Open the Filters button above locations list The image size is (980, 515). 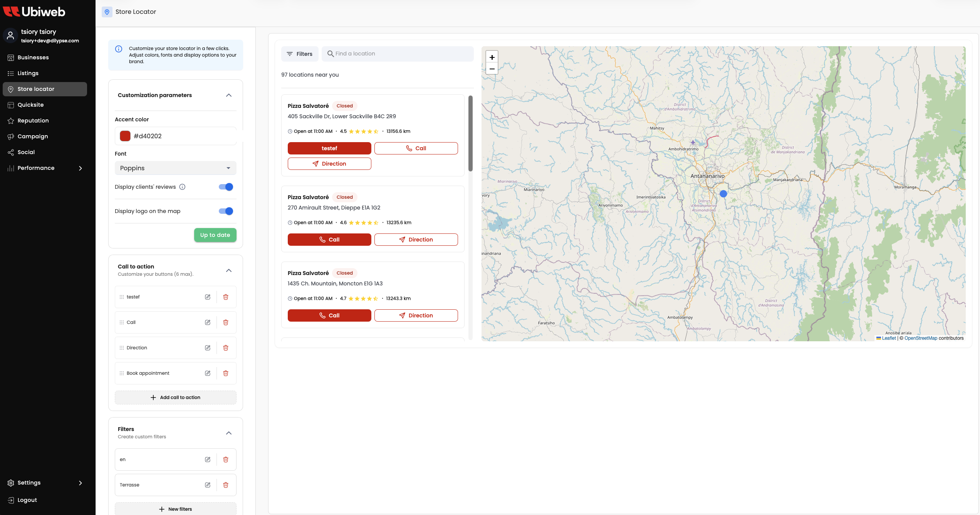tap(300, 54)
